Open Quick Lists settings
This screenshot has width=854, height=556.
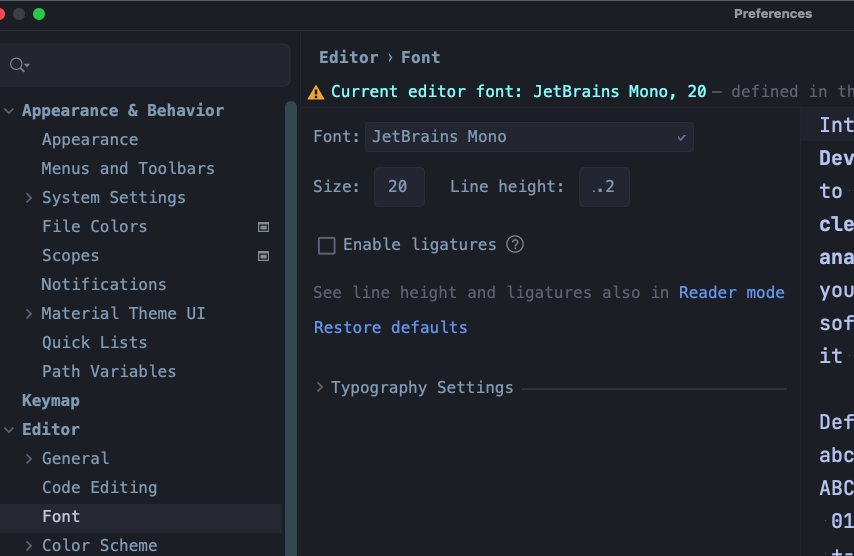(95, 343)
